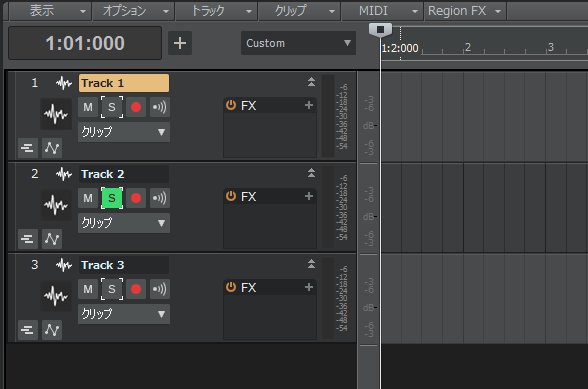
Task: Click measure 2 on the time ruler
Action: point(468,47)
